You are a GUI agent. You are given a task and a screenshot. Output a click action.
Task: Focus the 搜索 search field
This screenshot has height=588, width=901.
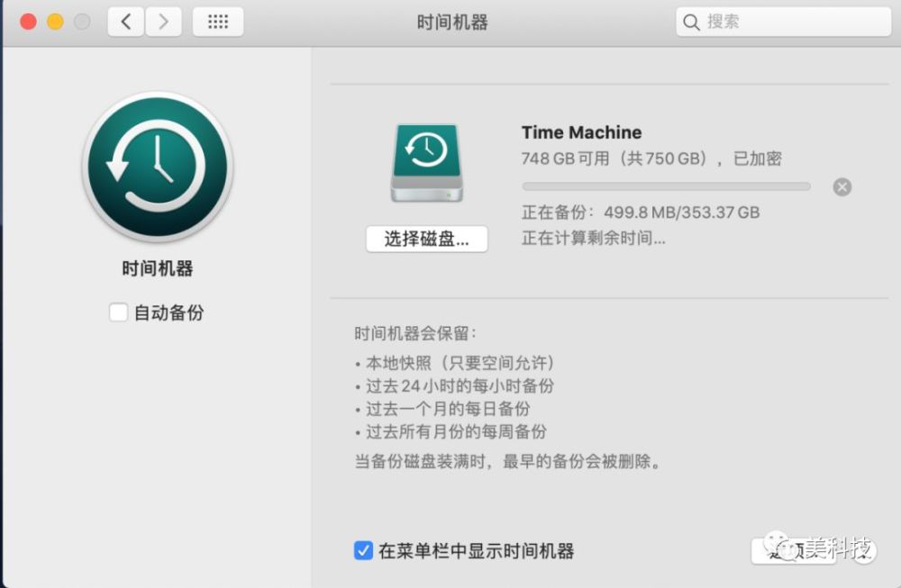tap(783, 22)
